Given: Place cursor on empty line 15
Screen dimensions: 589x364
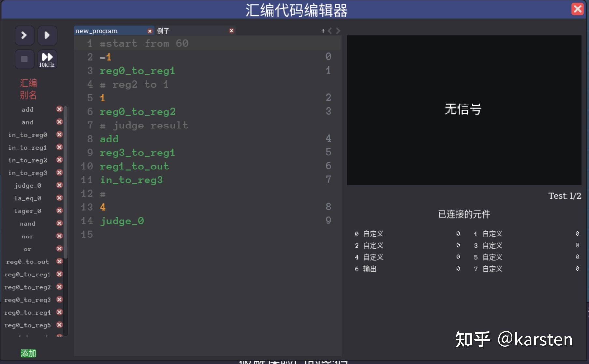Looking at the screenshot, I should [207, 235].
